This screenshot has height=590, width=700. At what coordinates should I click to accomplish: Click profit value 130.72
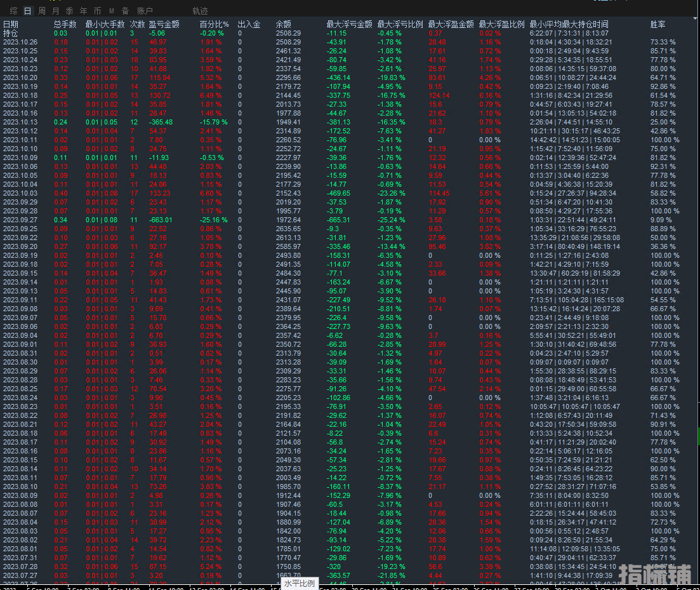160,95
